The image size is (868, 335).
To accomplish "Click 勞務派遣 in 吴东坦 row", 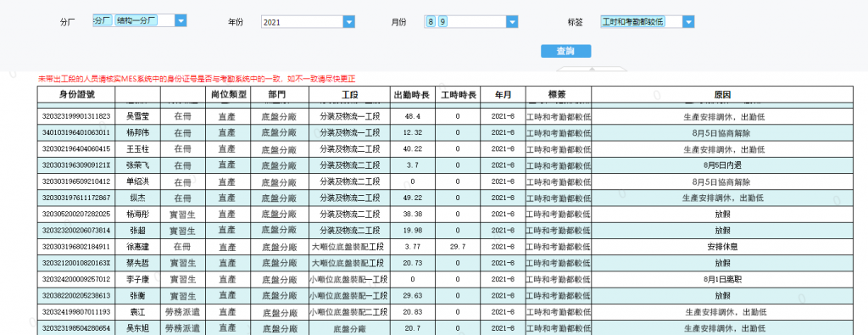I will tap(183, 328).
